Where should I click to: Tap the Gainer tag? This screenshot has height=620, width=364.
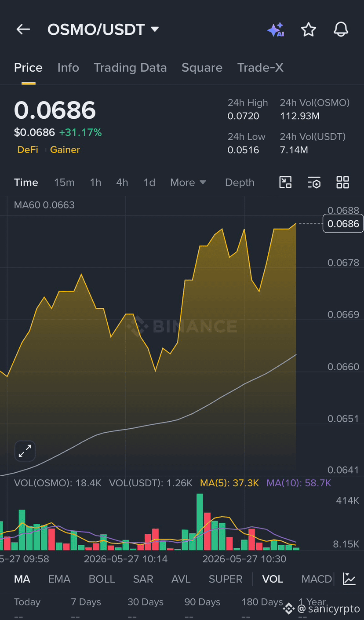click(x=65, y=150)
